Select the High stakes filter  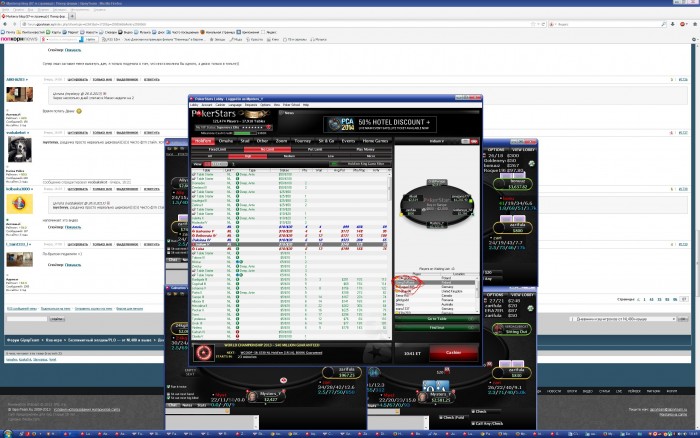248,156
